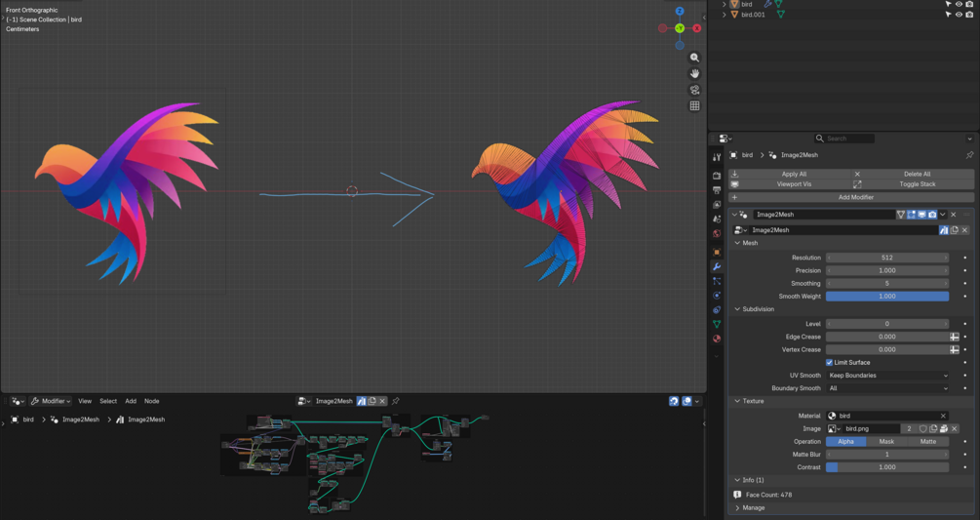Pin the properties editor context
Viewport: 980px width, 520px height.
pyautogui.click(x=969, y=155)
